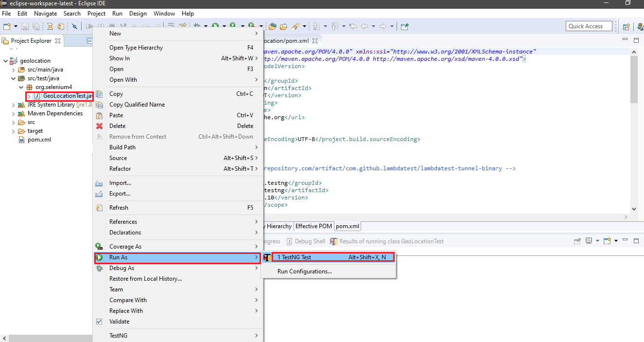The height and width of the screenshot is (342, 644).
Task: Open the Design menu
Action: coord(138,13)
